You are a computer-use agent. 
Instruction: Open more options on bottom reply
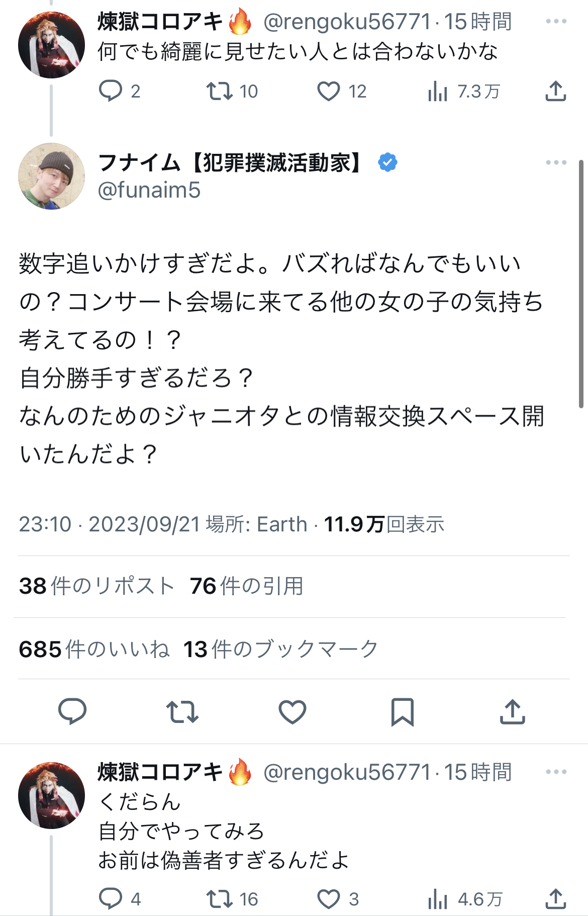556,772
